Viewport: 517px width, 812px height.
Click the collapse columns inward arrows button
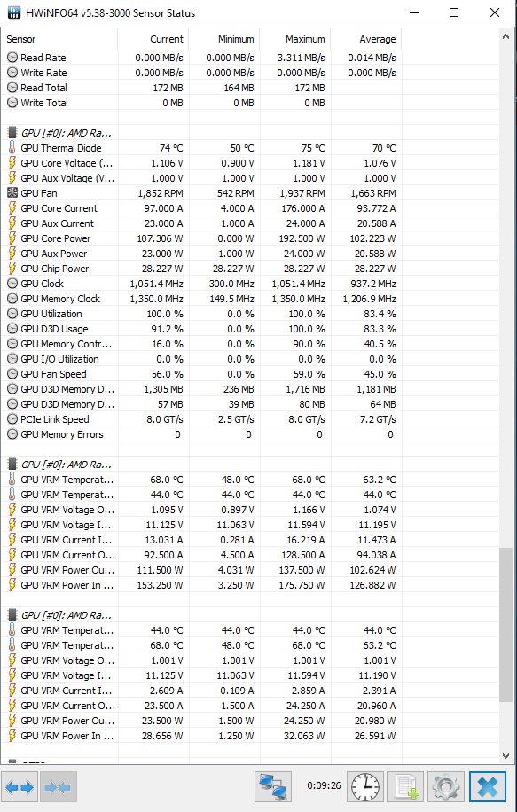pos(58,787)
